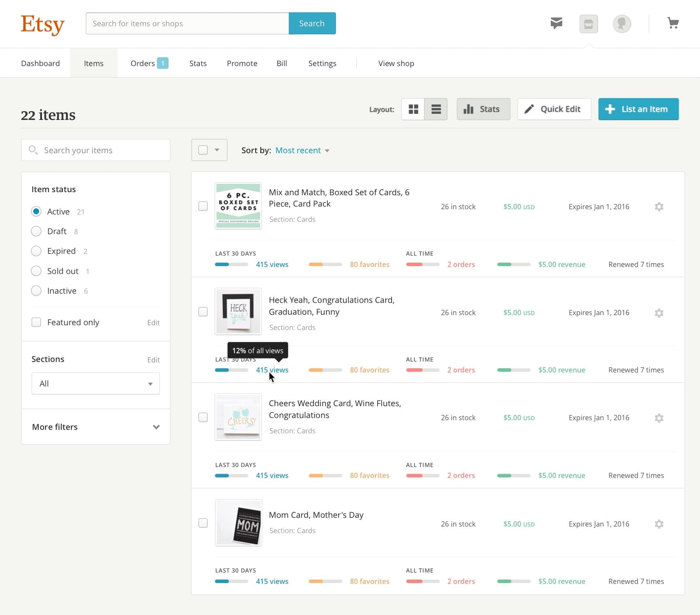
Task: Open the Promote tab
Action: pos(242,63)
